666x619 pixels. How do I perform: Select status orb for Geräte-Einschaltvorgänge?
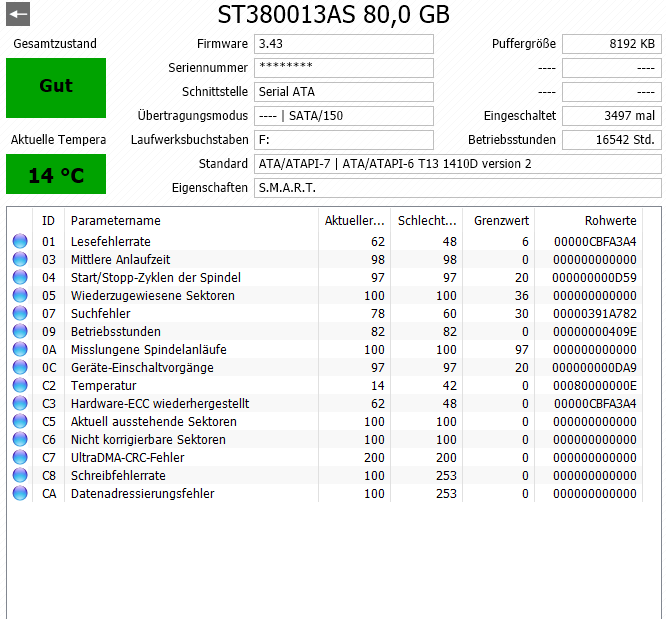point(20,367)
